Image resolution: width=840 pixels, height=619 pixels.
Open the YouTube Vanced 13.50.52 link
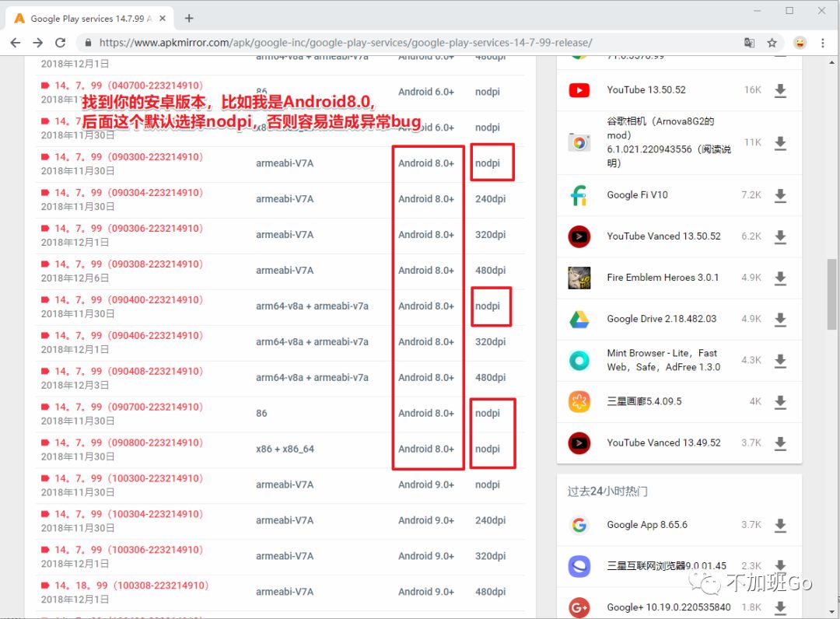tap(663, 236)
